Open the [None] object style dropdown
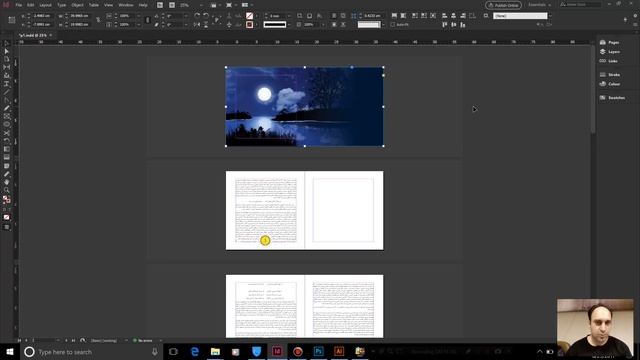 pyautogui.click(x=550, y=16)
